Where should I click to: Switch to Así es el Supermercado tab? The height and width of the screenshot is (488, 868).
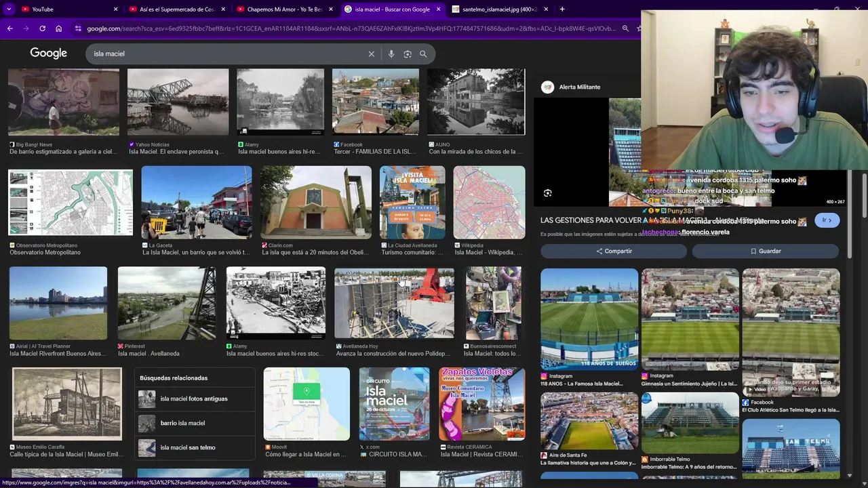pyautogui.click(x=176, y=9)
